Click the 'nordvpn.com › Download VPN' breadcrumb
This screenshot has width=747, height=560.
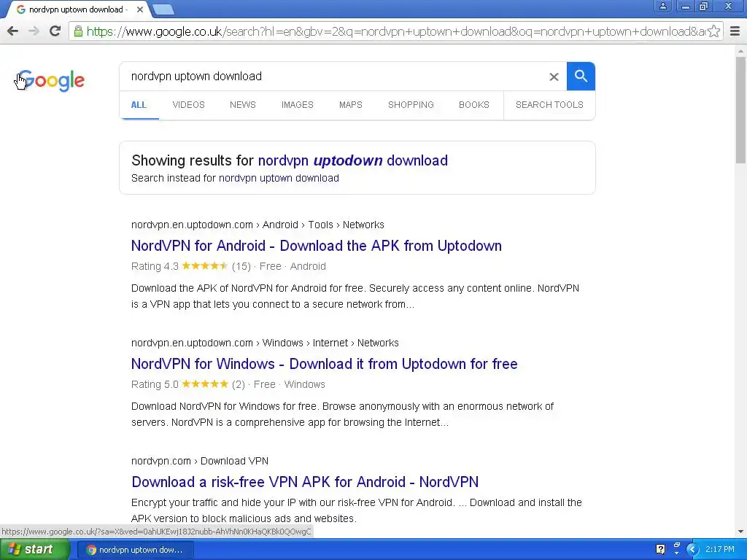coord(200,461)
